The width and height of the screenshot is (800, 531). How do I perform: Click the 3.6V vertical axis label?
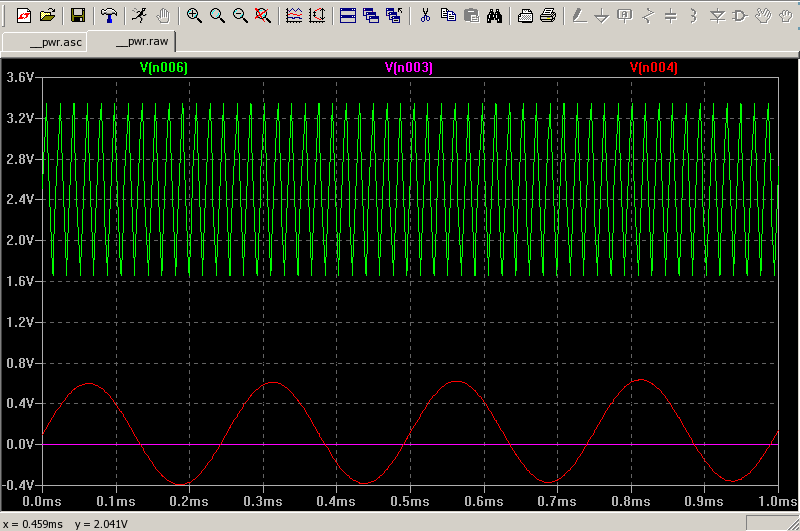[20, 78]
